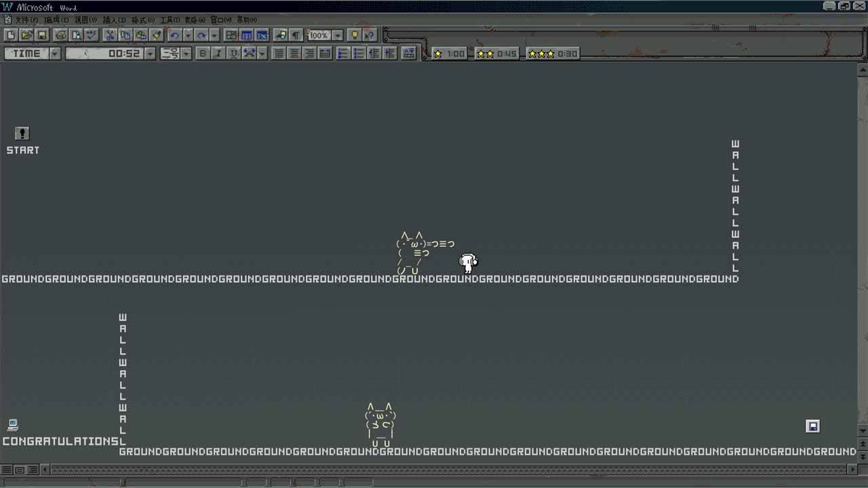Toggle justify alignment
This screenshot has width=868, height=488.
point(325,54)
